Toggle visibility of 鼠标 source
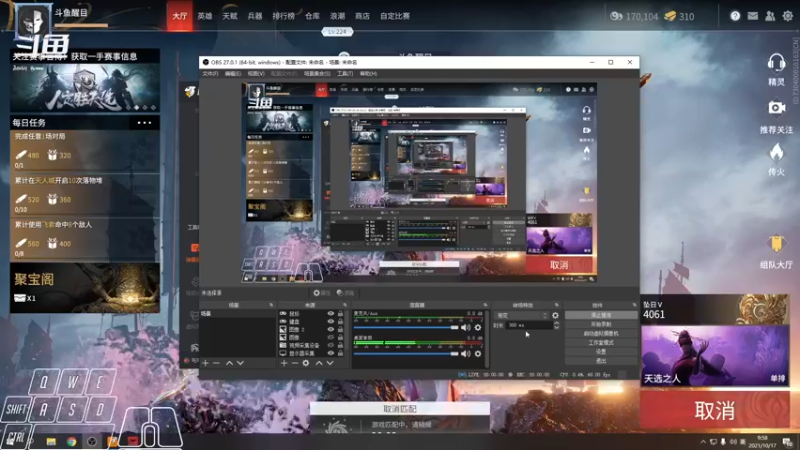Image resolution: width=800 pixels, height=450 pixels. tap(331, 313)
